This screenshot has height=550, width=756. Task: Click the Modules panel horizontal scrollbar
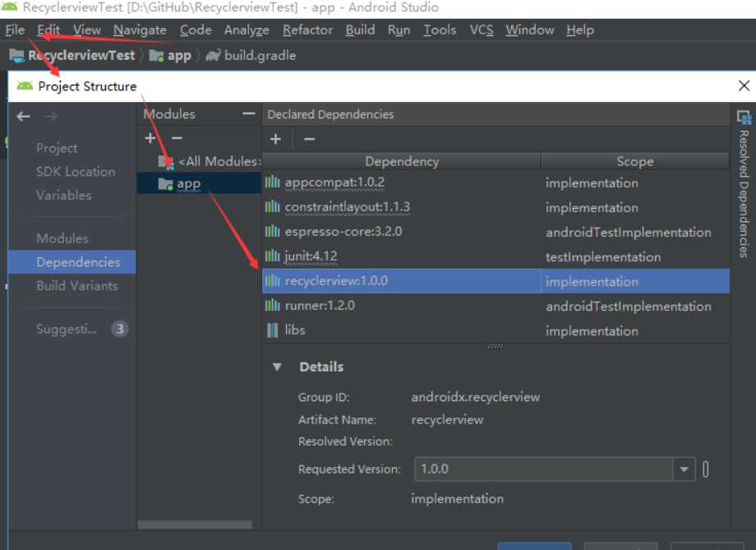(x=195, y=525)
